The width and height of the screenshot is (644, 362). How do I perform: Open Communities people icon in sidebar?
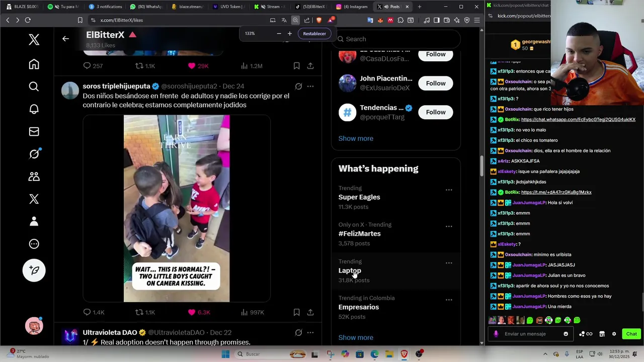point(34,176)
